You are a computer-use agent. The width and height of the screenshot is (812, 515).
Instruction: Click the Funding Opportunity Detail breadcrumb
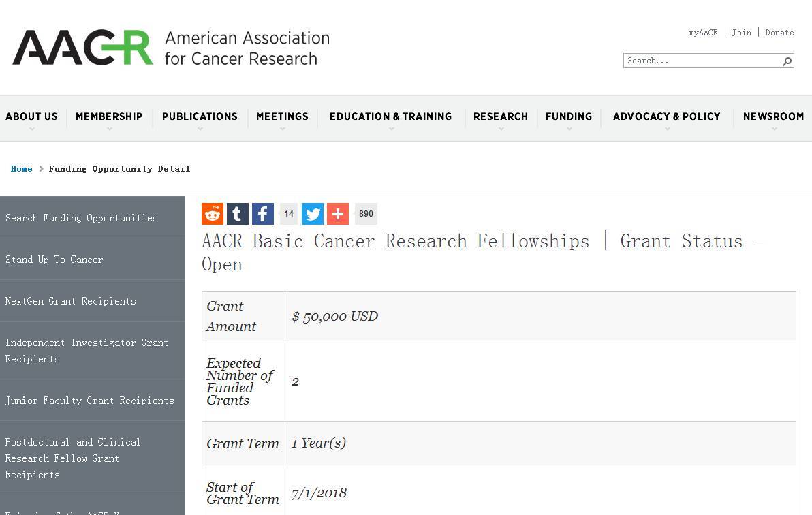(x=120, y=169)
